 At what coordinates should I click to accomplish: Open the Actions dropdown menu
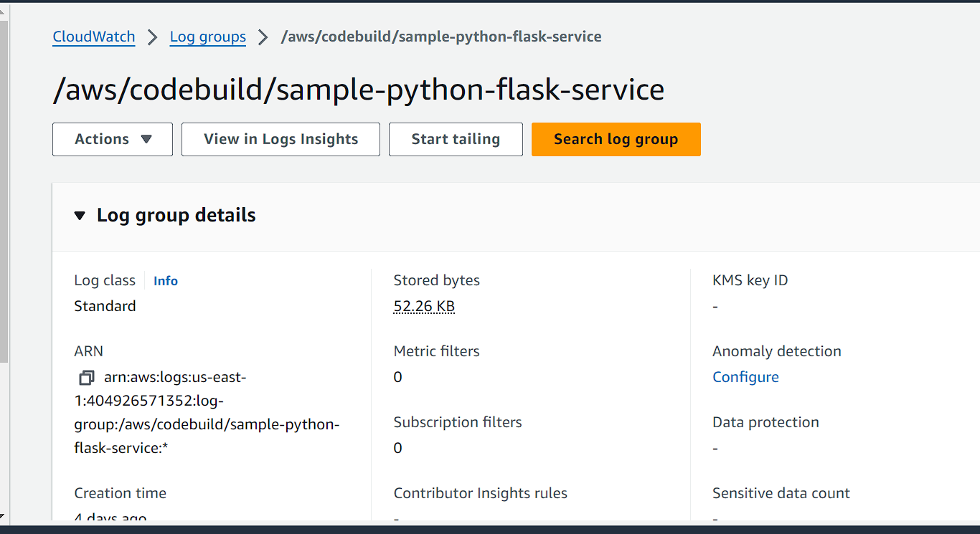tap(113, 139)
